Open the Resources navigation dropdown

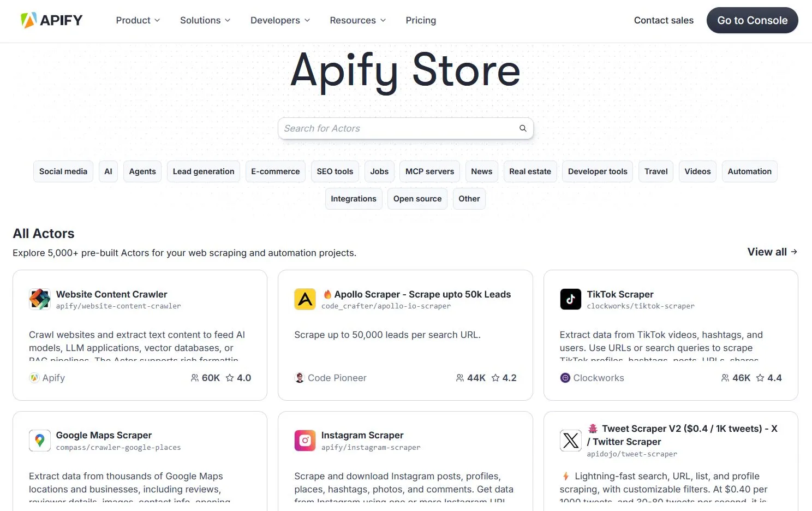pos(357,20)
